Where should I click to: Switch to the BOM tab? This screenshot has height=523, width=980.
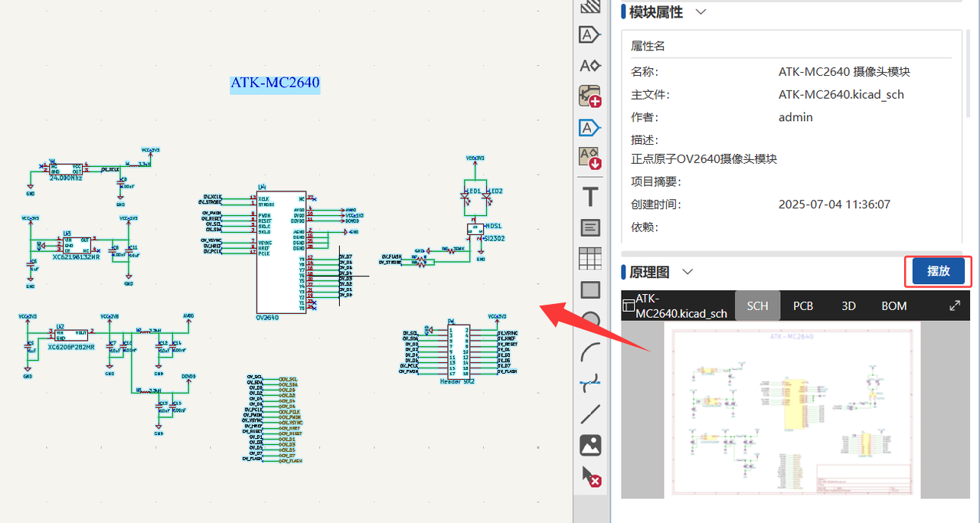point(893,306)
